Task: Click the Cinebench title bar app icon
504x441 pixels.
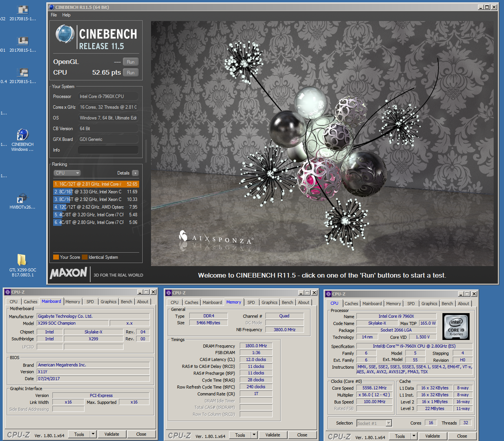Action: click(x=52, y=7)
